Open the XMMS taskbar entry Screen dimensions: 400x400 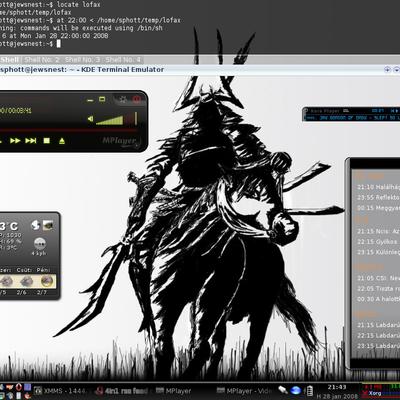coord(62,391)
